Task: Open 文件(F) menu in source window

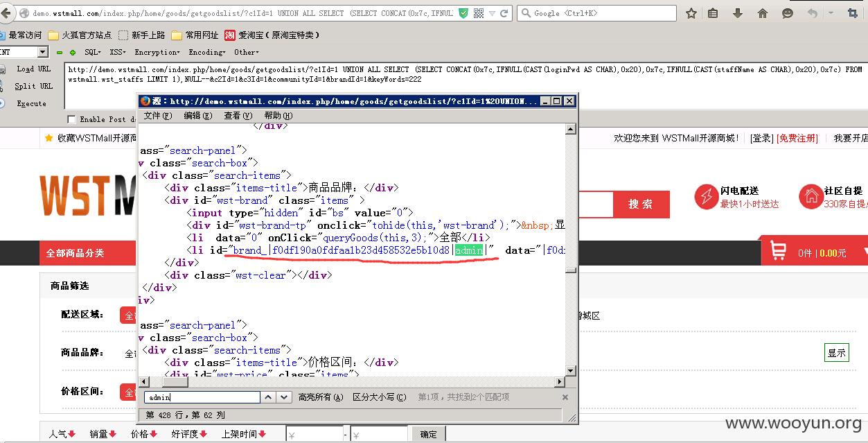Action: (158, 116)
